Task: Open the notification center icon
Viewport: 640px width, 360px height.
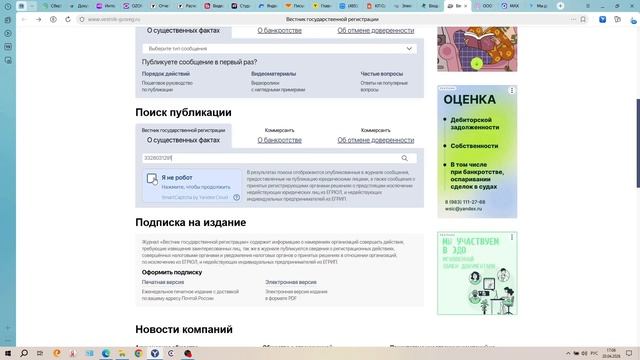Action: coord(629,353)
